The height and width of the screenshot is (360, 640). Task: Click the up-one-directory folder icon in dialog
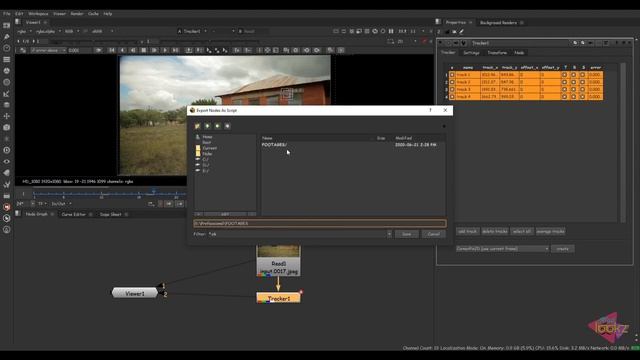[x=198, y=126]
